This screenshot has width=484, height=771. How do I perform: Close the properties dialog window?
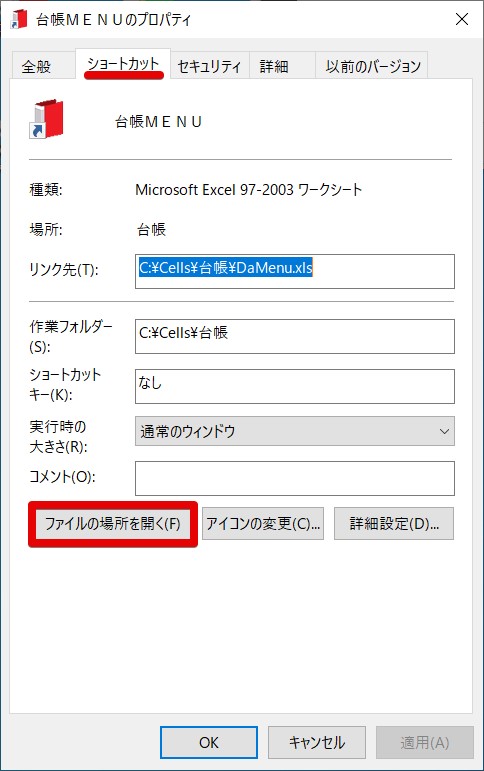click(x=461, y=19)
